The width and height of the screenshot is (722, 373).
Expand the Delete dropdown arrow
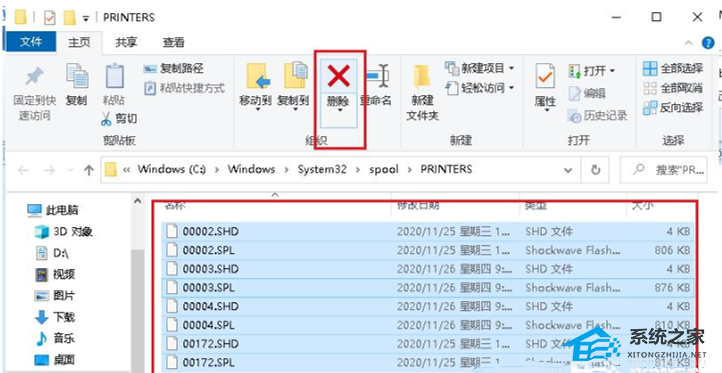tap(339, 111)
